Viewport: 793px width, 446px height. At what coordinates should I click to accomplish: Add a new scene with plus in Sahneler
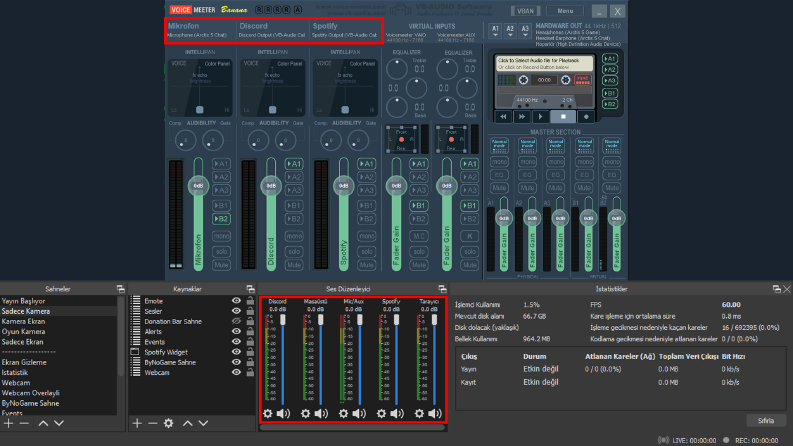8,423
